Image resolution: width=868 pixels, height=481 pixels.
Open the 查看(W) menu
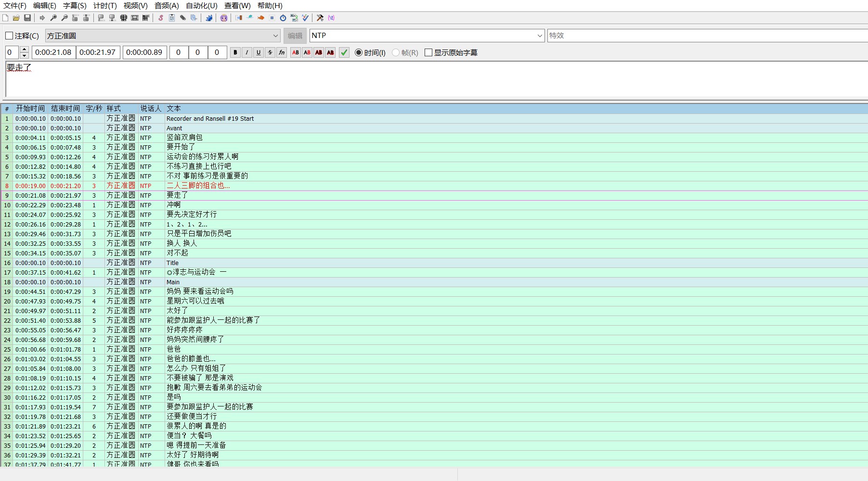pyautogui.click(x=237, y=6)
